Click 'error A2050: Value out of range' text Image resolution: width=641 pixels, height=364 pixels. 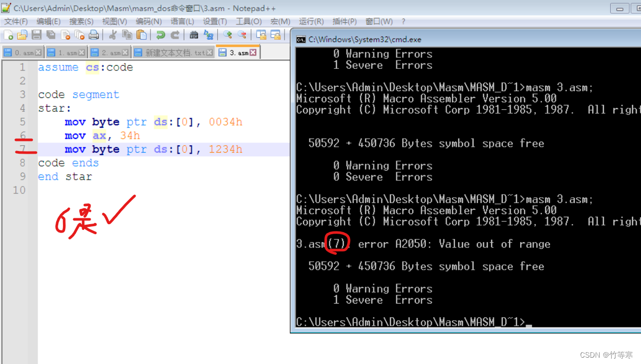(x=454, y=244)
